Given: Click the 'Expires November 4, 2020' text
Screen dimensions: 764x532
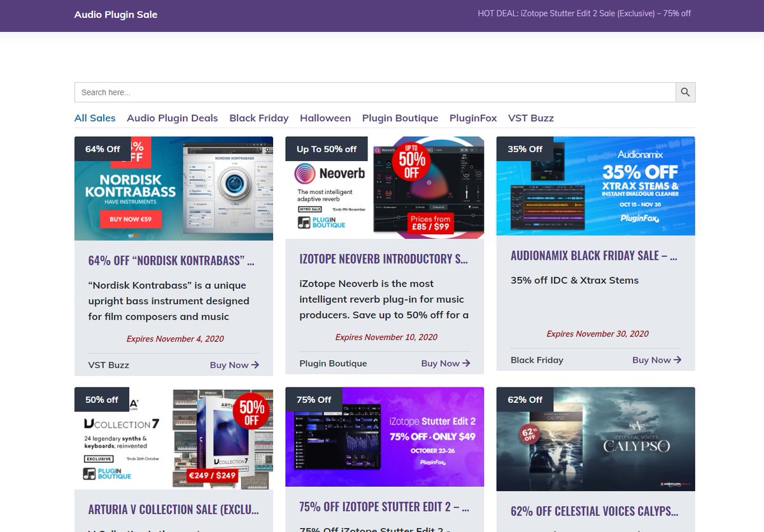Looking at the screenshot, I should tap(175, 339).
